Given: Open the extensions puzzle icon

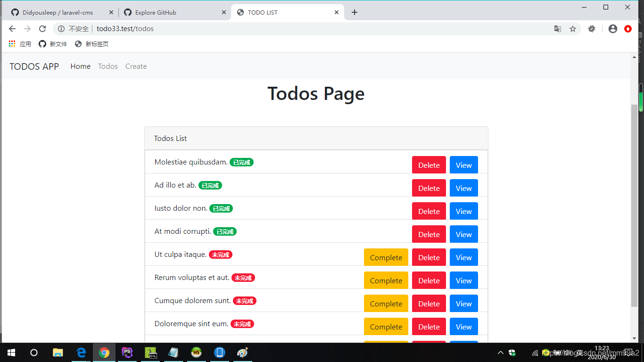Looking at the screenshot, I should point(592,29).
